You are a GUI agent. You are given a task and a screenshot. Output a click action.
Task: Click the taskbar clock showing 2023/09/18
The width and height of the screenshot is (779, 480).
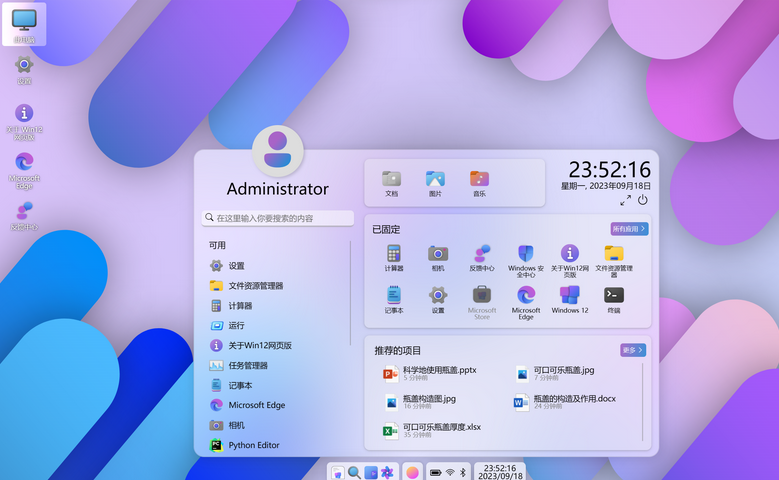[500, 472]
